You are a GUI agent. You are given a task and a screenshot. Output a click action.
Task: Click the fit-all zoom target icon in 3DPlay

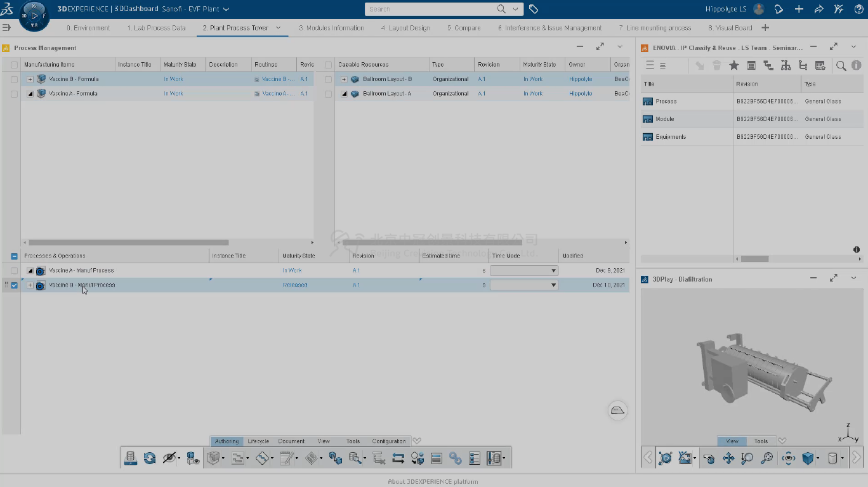pyautogui.click(x=767, y=458)
